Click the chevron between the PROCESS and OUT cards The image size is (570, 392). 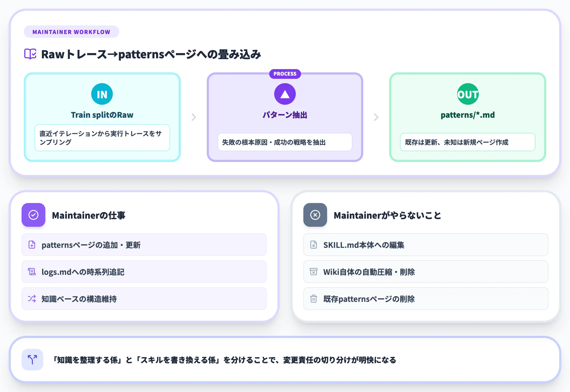(x=376, y=117)
